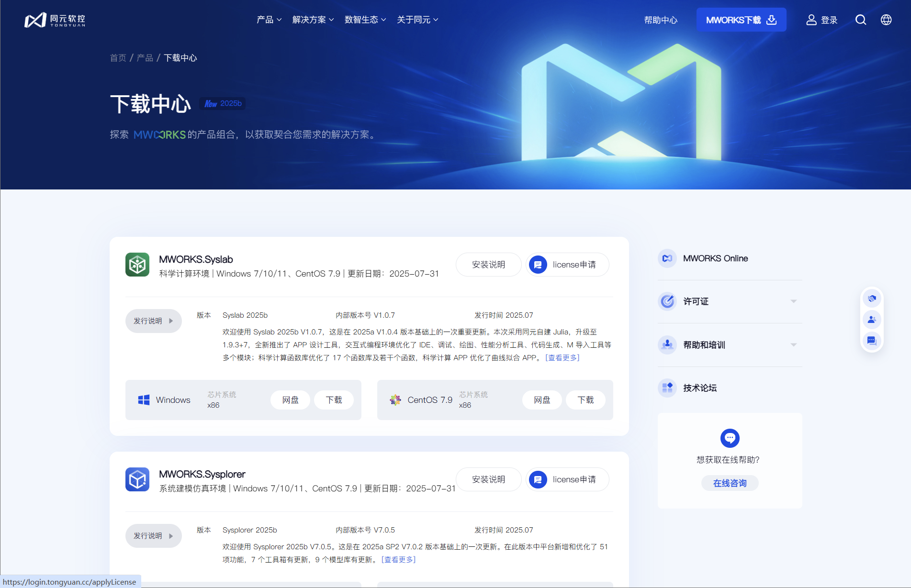Open the language globe icon
911x588 pixels.
(886, 20)
